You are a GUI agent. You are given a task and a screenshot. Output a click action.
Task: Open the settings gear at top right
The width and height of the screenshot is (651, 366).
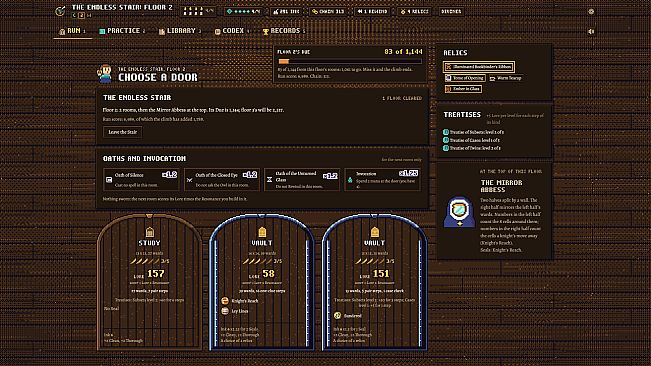click(x=591, y=12)
